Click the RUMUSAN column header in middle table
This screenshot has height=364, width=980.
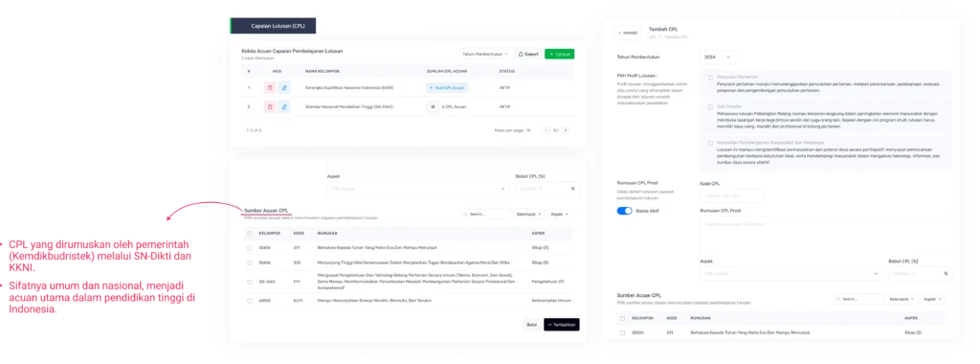pyautogui.click(x=328, y=234)
